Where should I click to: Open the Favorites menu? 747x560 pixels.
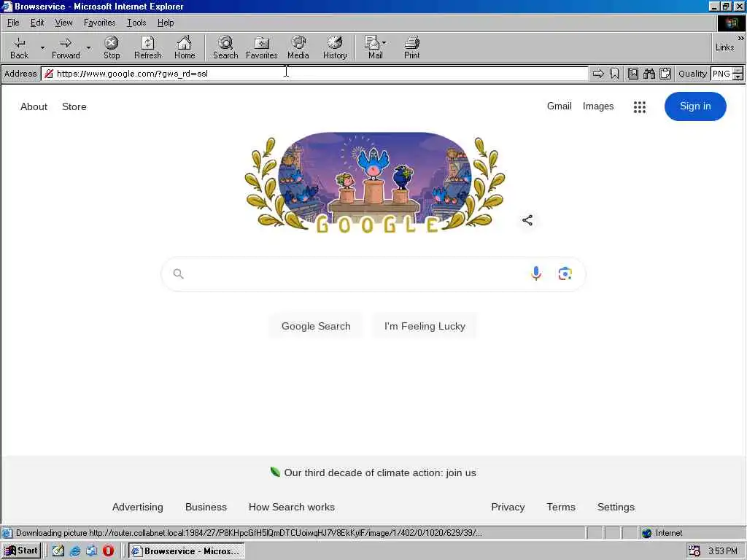99,23
